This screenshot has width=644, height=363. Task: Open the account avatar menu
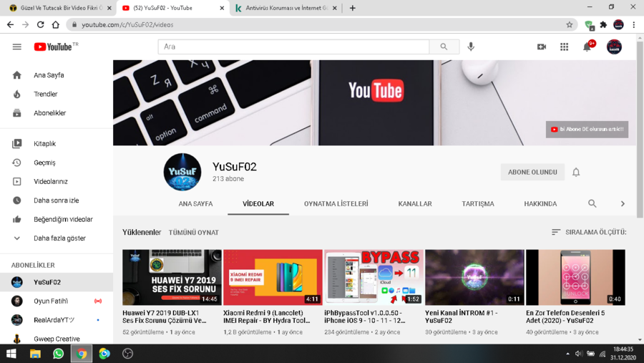[615, 47]
